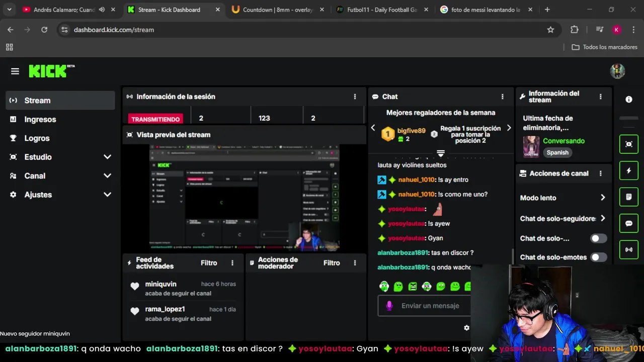The height and width of the screenshot is (362, 644).
Task: Click heart icon next to rama_lopez1
Action: tap(135, 311)
